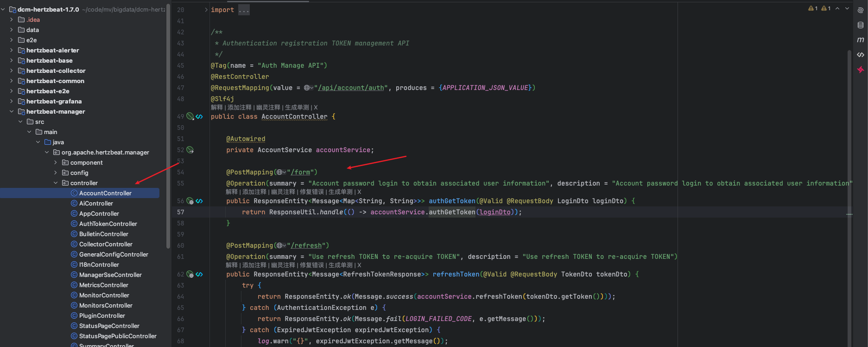Expand the component package
This screenshot has height=347, width=868.
point(56,162)
